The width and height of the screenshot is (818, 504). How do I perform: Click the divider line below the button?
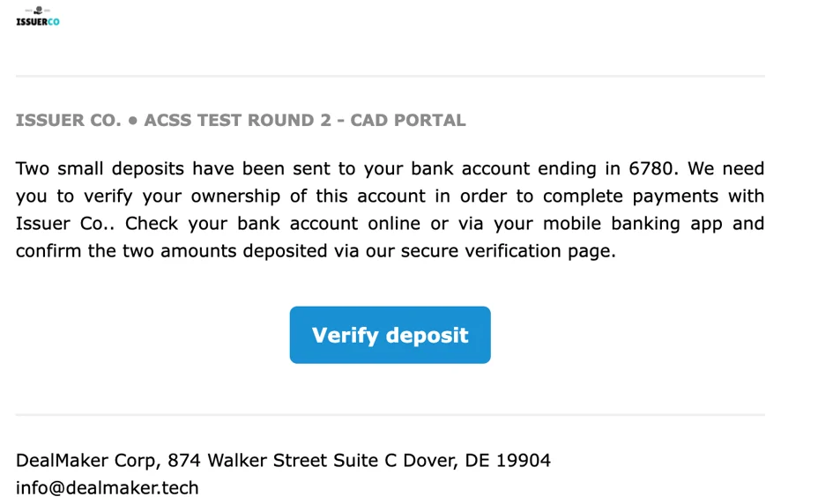tap(390, 414)
